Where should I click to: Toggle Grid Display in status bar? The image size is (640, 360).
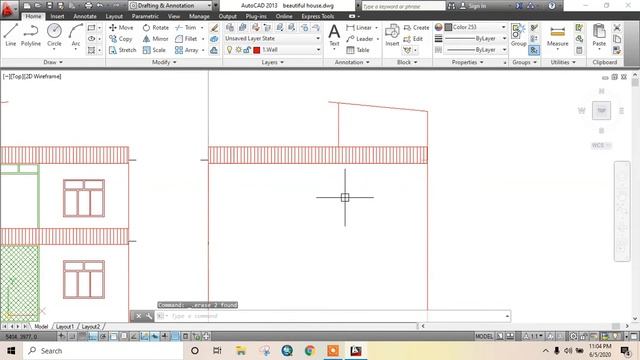[x=82, y=336]
